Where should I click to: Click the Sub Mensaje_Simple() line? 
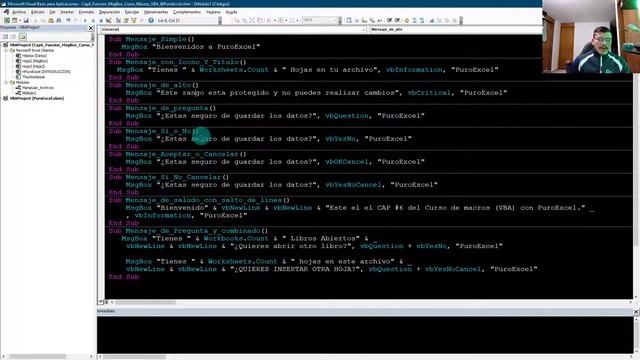point(151,39)
